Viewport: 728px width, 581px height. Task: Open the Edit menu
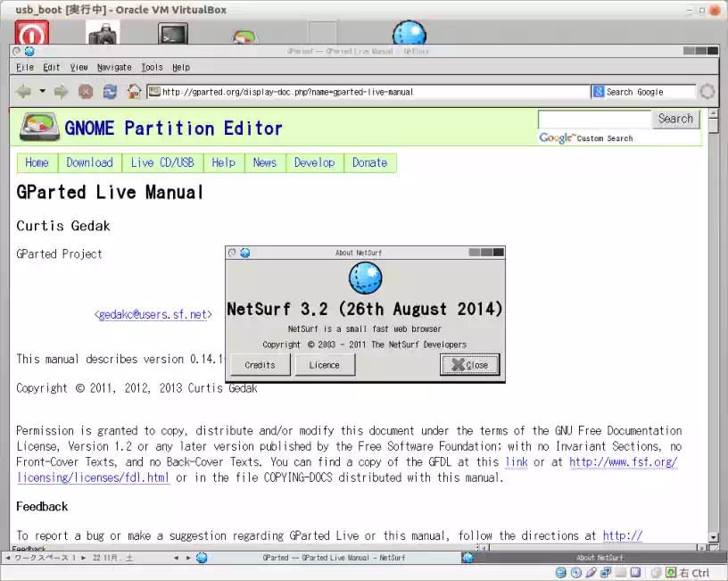click(x=51, y=67)
